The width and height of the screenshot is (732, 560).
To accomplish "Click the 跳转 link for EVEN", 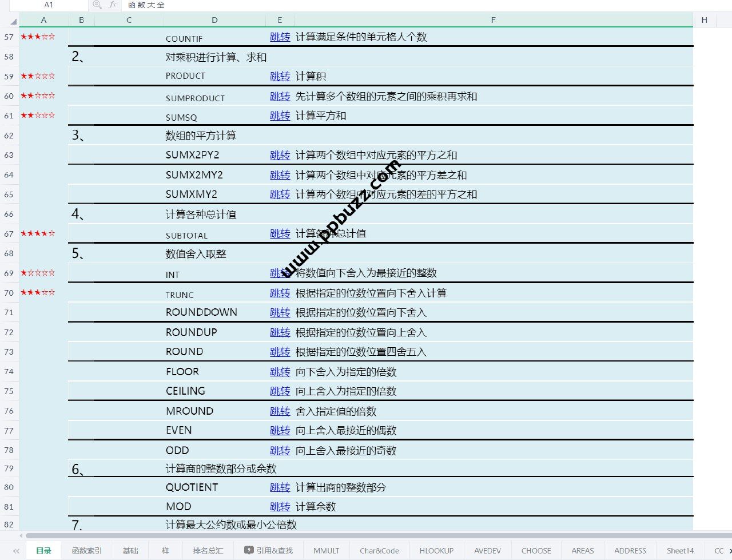I will (280, 430).
